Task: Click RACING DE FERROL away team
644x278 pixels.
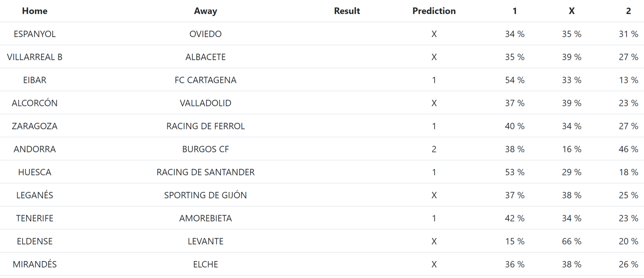Action: [205, 126]
